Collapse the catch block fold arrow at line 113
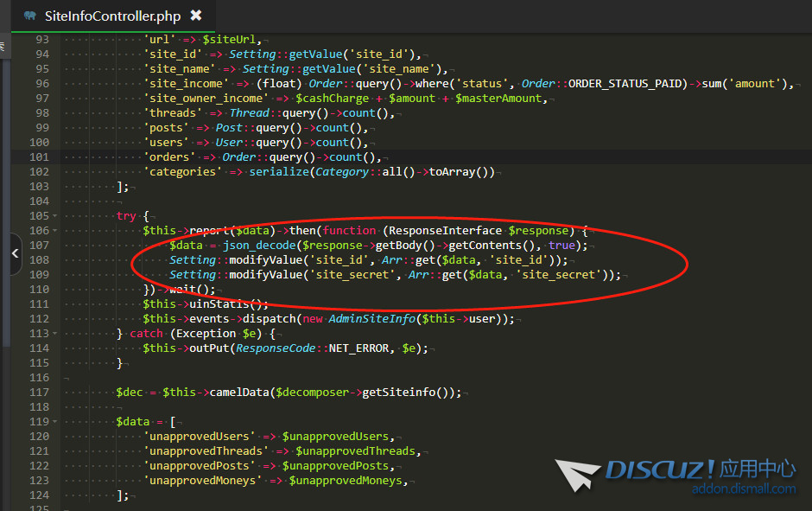This screenshot has width=812, height=511. tap(55, 334)
